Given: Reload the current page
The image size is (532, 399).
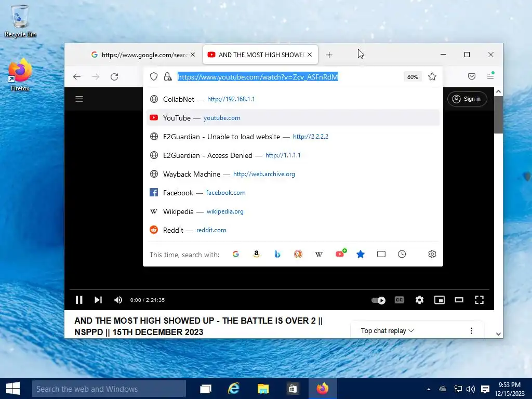Looking at the screenshot, I should pyautogui.click(x=114, y=77).
